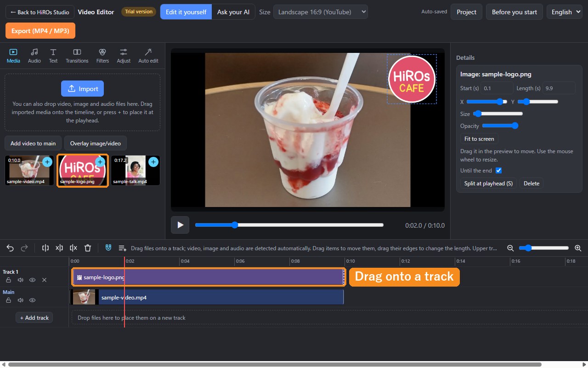Click the Export (MP4 / MP3) button
Screen dimensions: 588x368
coord(40,31)
